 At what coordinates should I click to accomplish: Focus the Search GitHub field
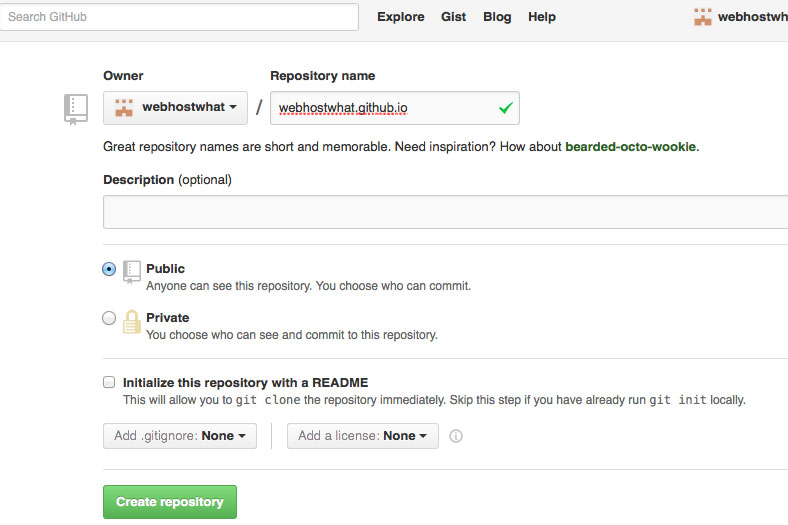(179, 17)
